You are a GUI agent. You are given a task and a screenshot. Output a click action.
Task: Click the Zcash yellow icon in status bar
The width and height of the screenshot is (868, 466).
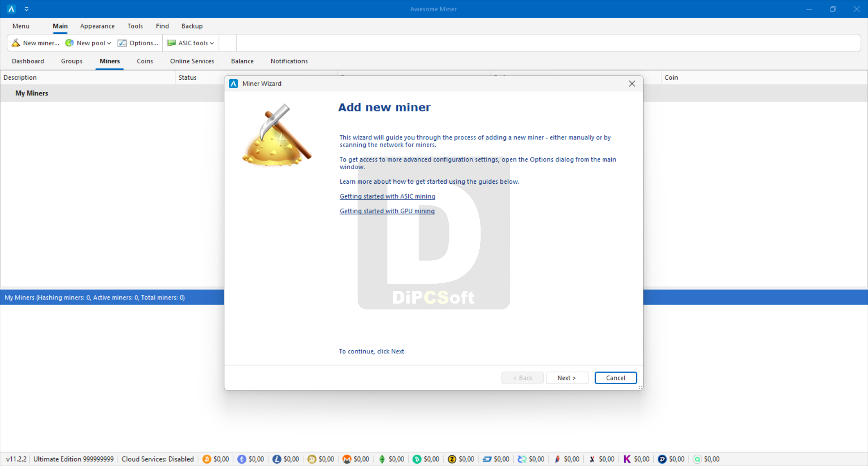pyautogui.click(x=452, y=459)
